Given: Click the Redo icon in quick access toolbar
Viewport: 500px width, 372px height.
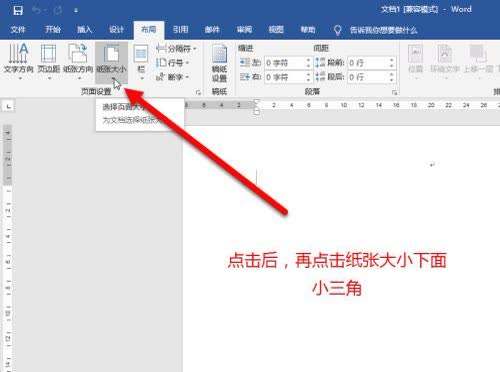Looking at the screenshot, I should (58, 11).
